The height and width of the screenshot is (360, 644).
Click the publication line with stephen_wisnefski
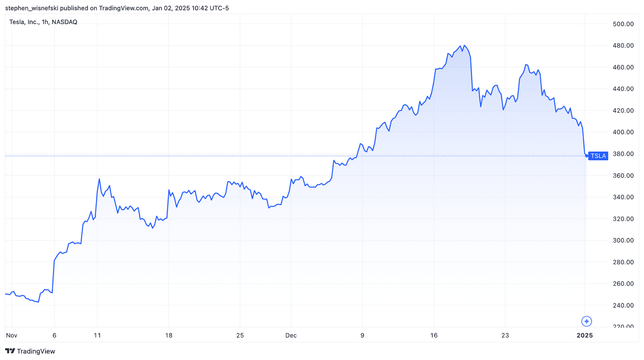point(117,8)
